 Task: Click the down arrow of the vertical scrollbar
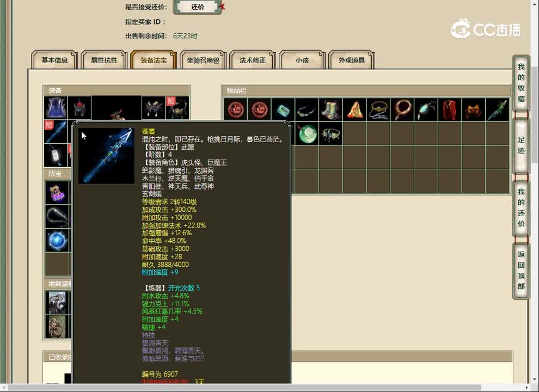pos(535,379)
